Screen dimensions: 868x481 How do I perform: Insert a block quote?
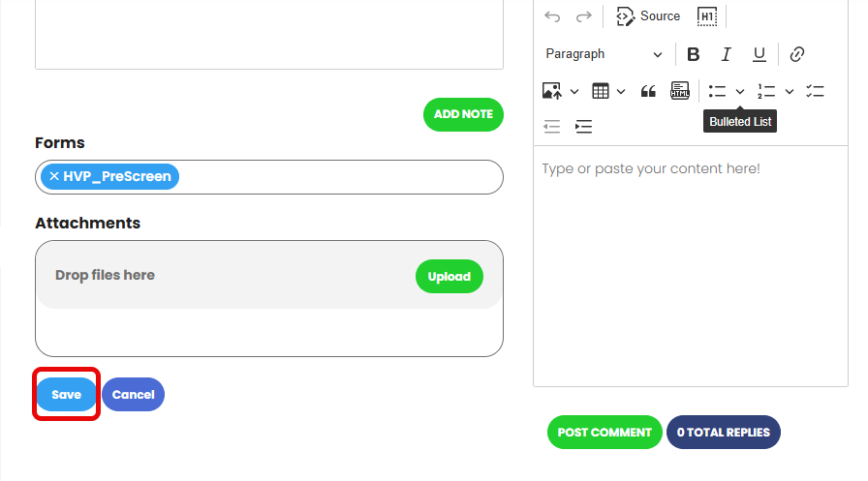tap(648, 91)
